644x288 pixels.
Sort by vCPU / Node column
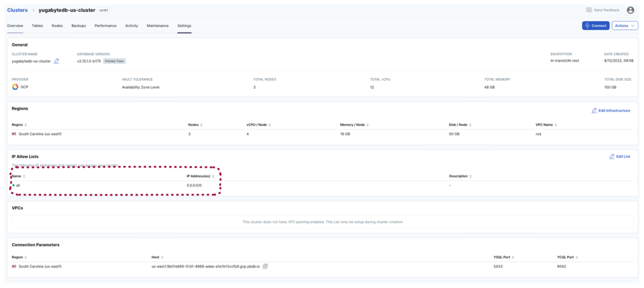coord(270,125)
